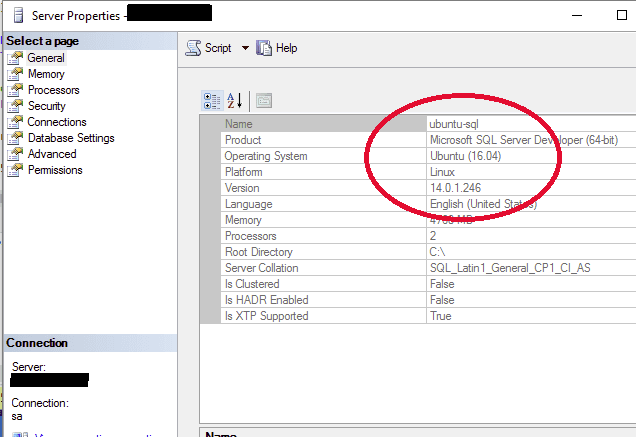The height and width of the screenshot is (437, 636).
Task: Open the Memory page
Action: (x=46, y=74)
